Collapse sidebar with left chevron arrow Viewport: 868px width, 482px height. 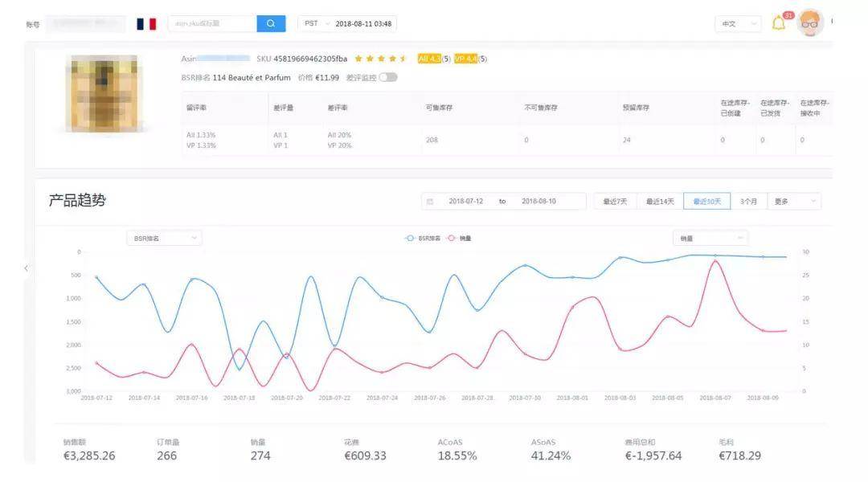pos(26,268)
